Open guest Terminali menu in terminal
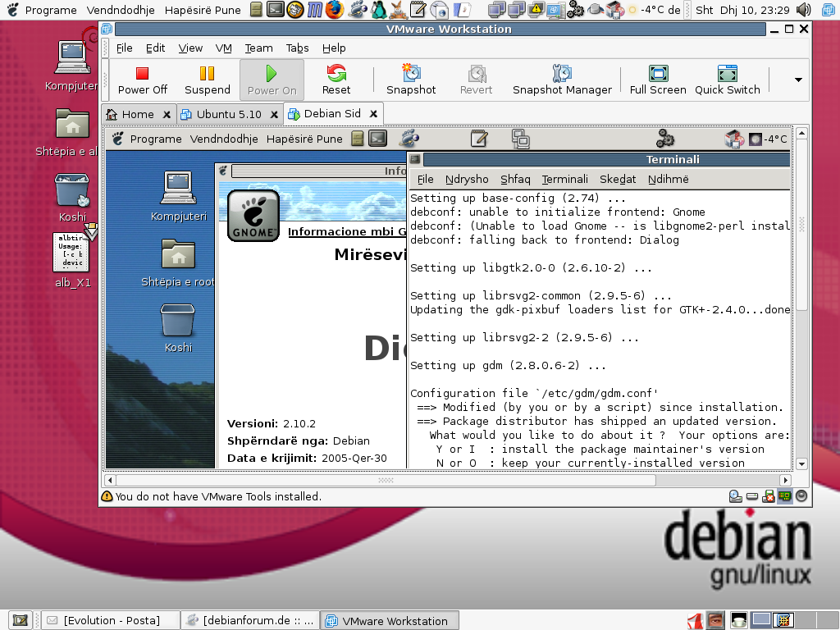This screenshot has height=630, width=840. 564,180
